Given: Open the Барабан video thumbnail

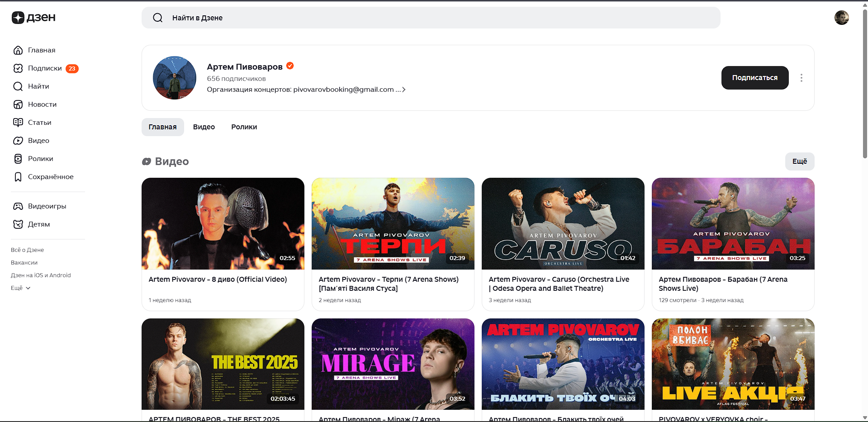Looking at the screenshot, I should click(x=733, y=223).
